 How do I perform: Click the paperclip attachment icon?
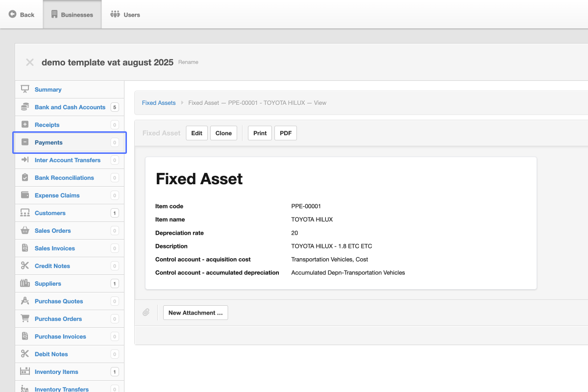146,313
